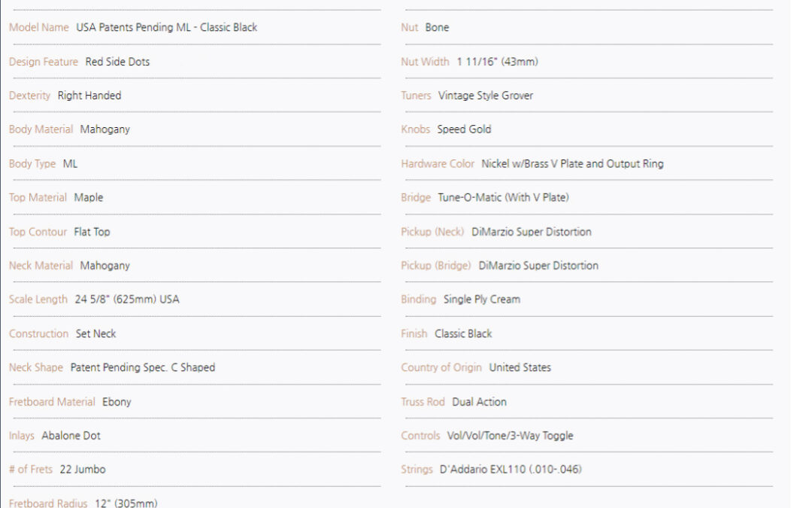812x508 pixels.
Task: Click the Tune-O-Matic bridge specification
Action: click(503, 197)
